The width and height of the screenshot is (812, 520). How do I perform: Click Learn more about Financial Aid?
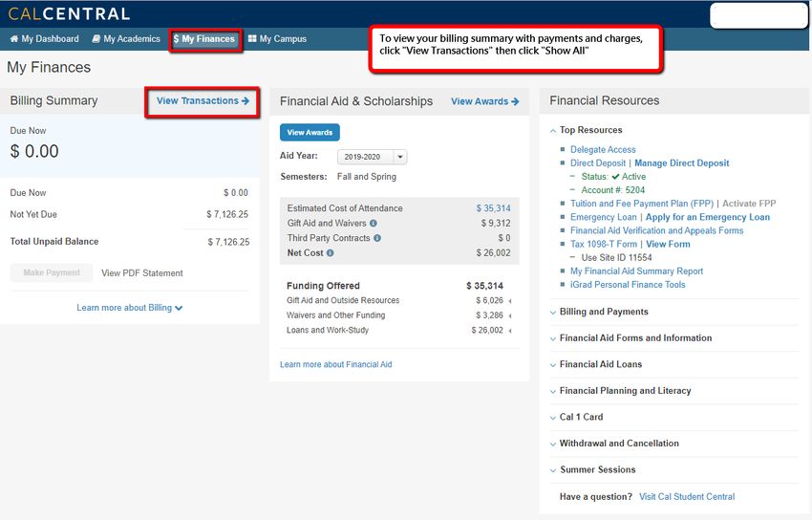click(336, 364)
